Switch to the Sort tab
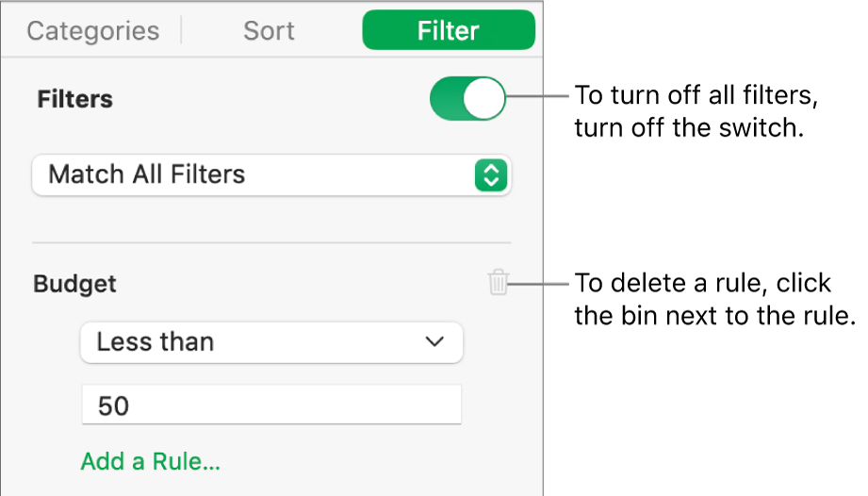This screenshot has height=496, width=868. (269, 30)
